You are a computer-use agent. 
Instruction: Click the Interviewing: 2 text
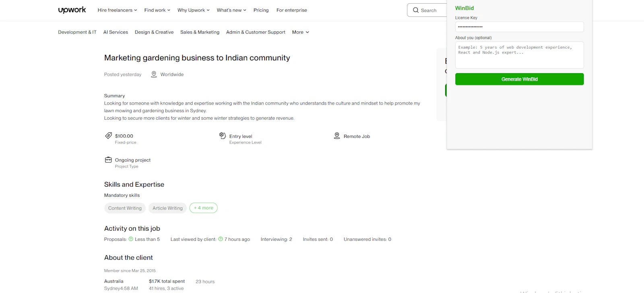pyautogui.click(x=277, y=239)
